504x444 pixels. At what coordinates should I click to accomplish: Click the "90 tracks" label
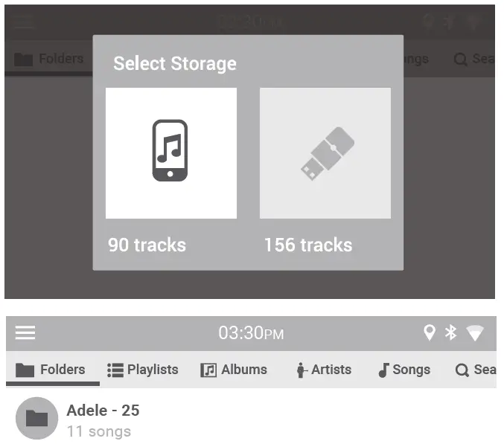[147, 245]
